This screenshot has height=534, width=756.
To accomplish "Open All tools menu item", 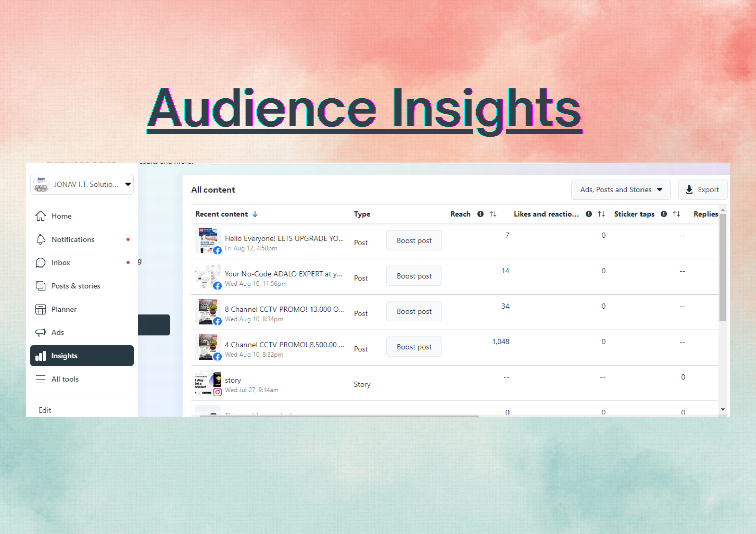I will pyautogui.click(x=65, y=379).
